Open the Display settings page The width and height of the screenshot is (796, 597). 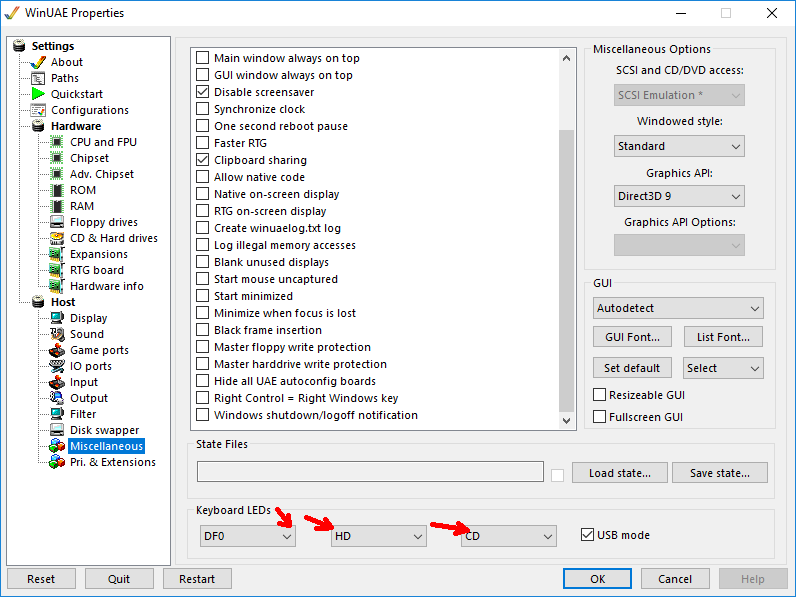pos(88,318)
